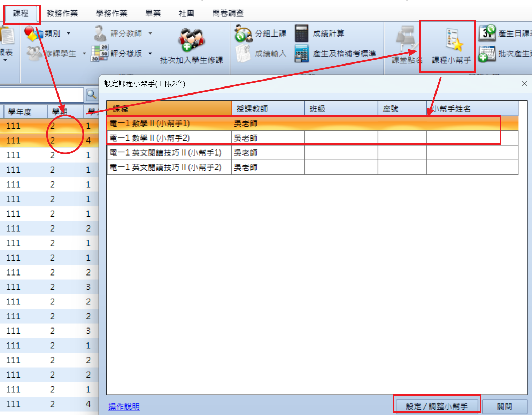Click the 產生日課表 calendar icon
This screenshot has width=532, height=415.
click(x=487, y=33)
